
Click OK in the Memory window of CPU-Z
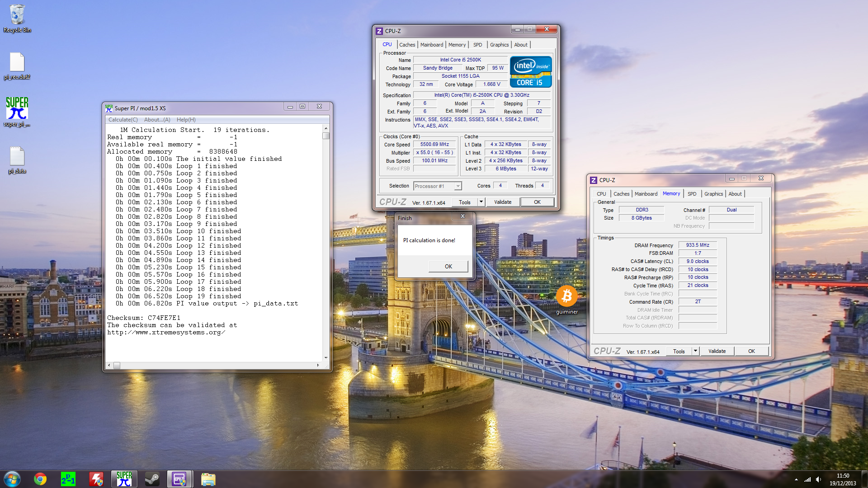pos(751,351)
